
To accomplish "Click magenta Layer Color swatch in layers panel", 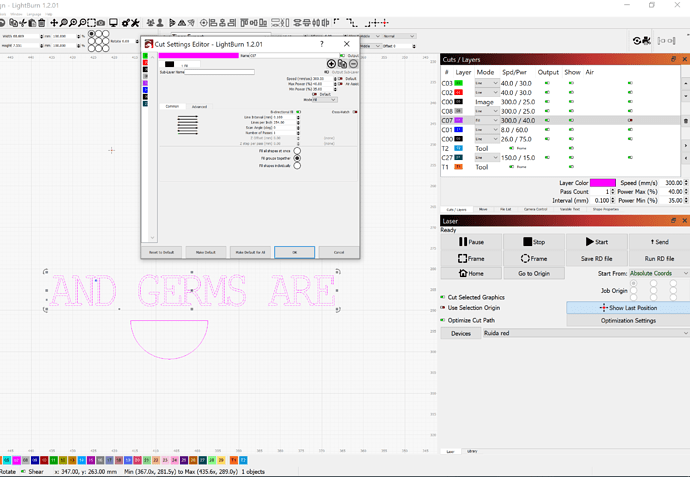I will click(602, 183).
